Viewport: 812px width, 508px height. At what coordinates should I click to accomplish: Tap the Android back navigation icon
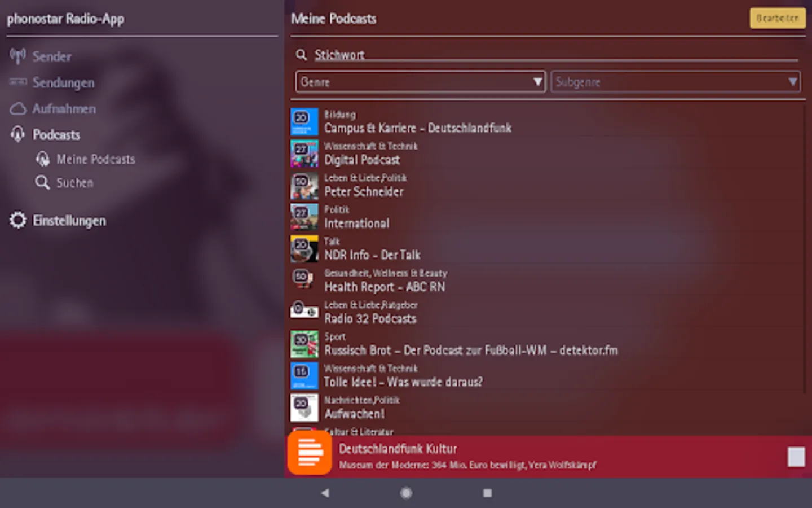[x=325, y=493]
